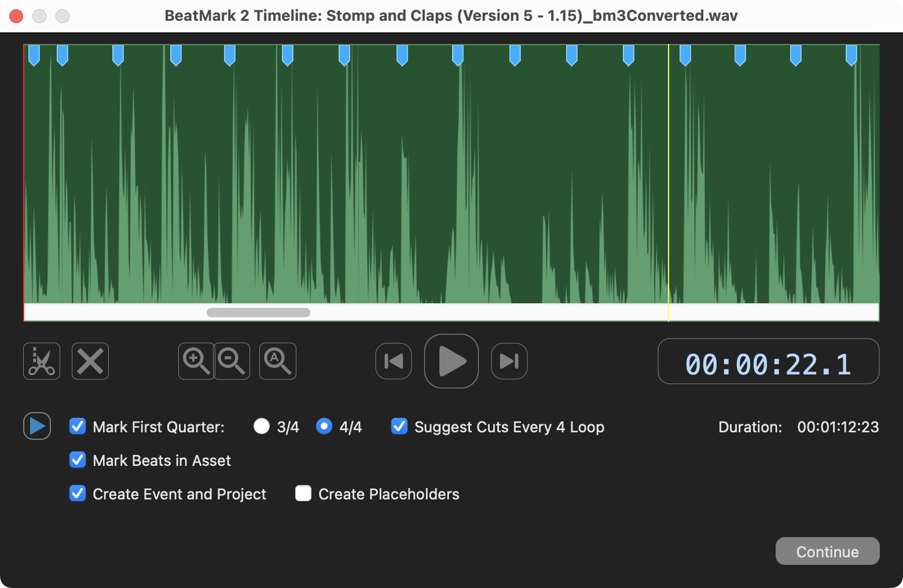
Task: Click the small blue play icon beside Mark First Quarter
Action: 37,426
